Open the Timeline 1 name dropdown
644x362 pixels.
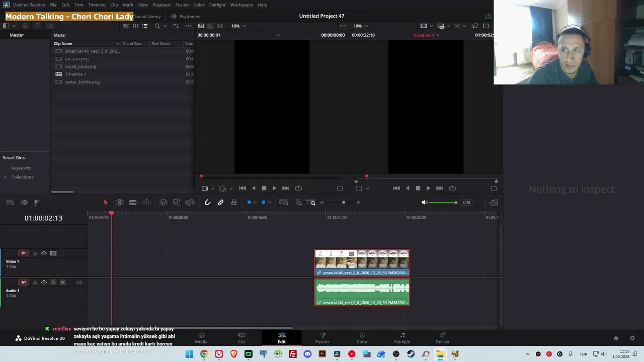(426, 35)
